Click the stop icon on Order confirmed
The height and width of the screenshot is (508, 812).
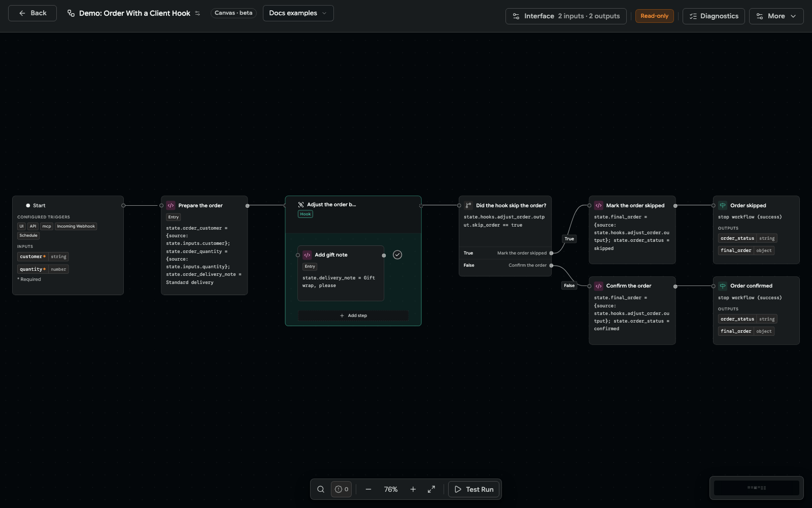[723, 286]
